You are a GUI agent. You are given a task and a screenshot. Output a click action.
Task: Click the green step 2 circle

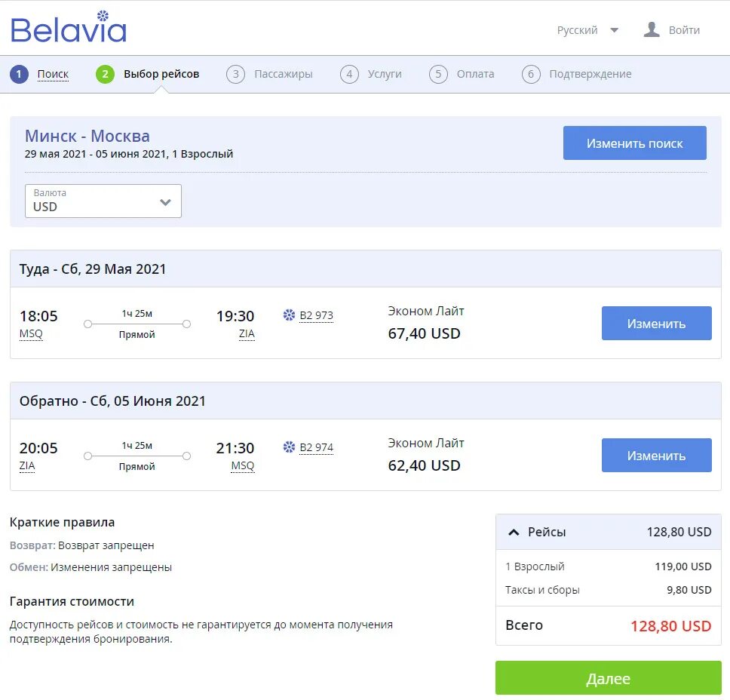click(106, 74)
